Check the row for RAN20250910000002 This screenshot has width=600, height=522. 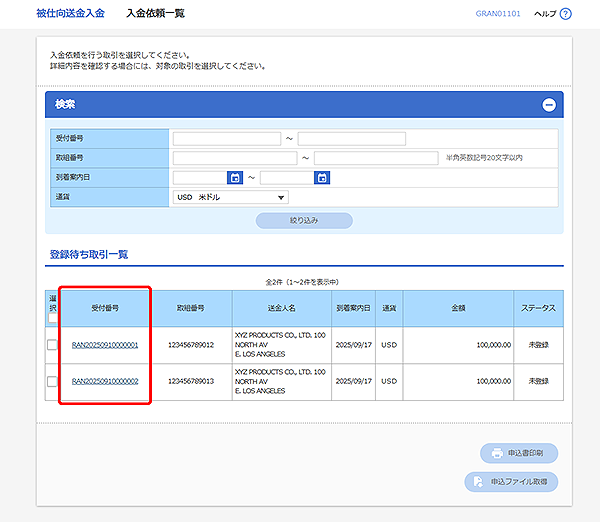click(x=52, y=381)
